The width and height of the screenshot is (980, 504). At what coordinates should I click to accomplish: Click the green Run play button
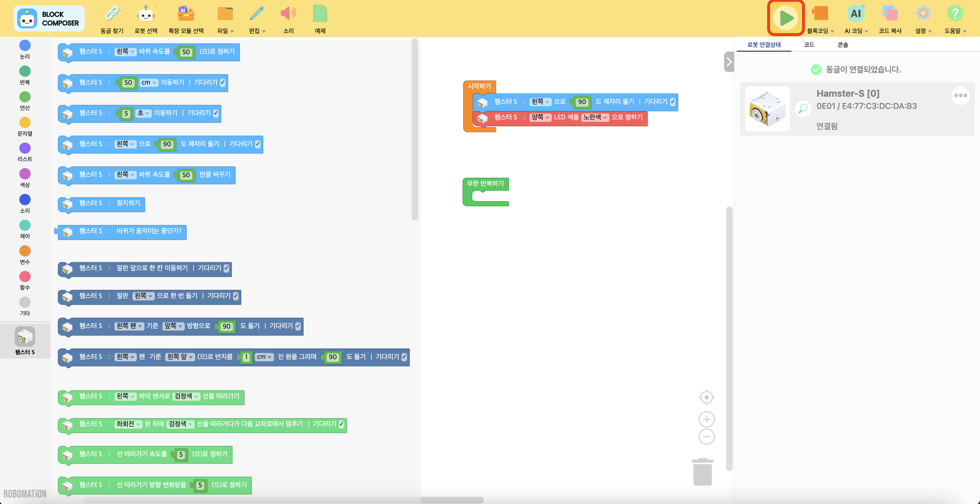pyautogui.click(x=786, y=18)
